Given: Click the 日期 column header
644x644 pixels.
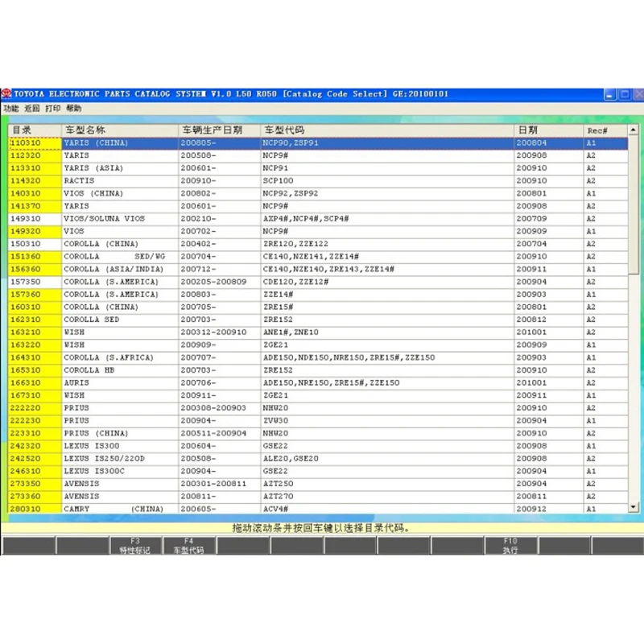Looking at the screenshot, I should click(x=548, y=130).
